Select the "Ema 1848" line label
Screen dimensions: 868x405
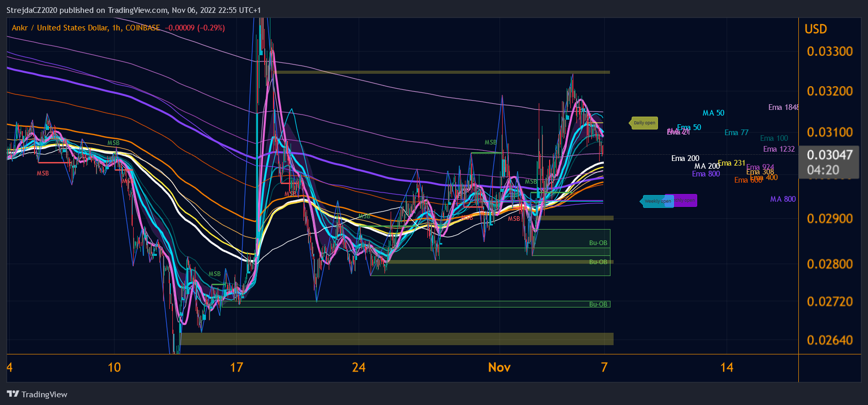coord(783,107)
